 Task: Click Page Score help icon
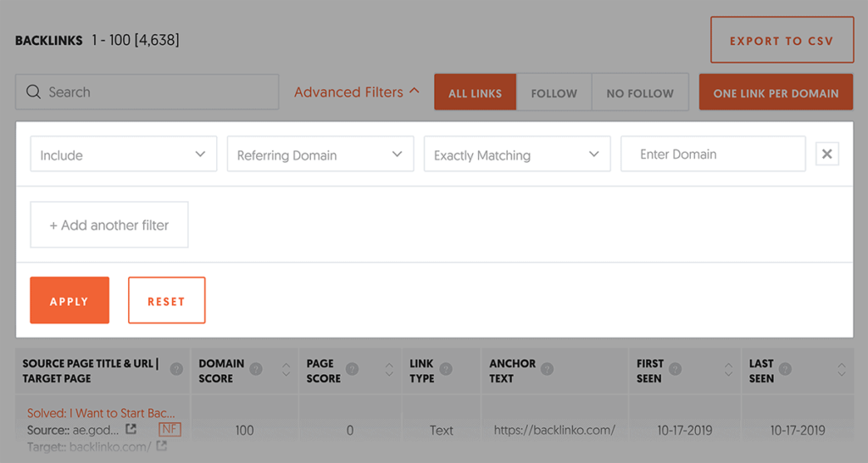(x=352, y=370)
